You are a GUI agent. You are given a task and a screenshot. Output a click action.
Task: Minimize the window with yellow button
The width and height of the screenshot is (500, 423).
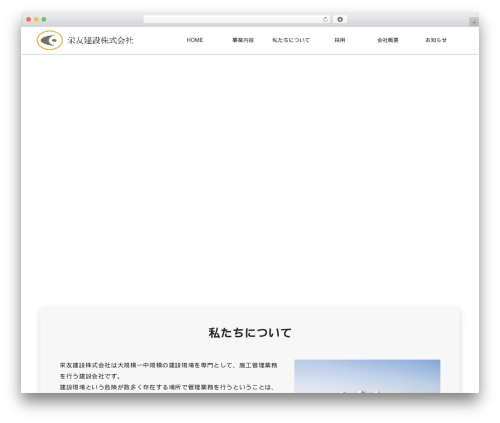(36, 19)
